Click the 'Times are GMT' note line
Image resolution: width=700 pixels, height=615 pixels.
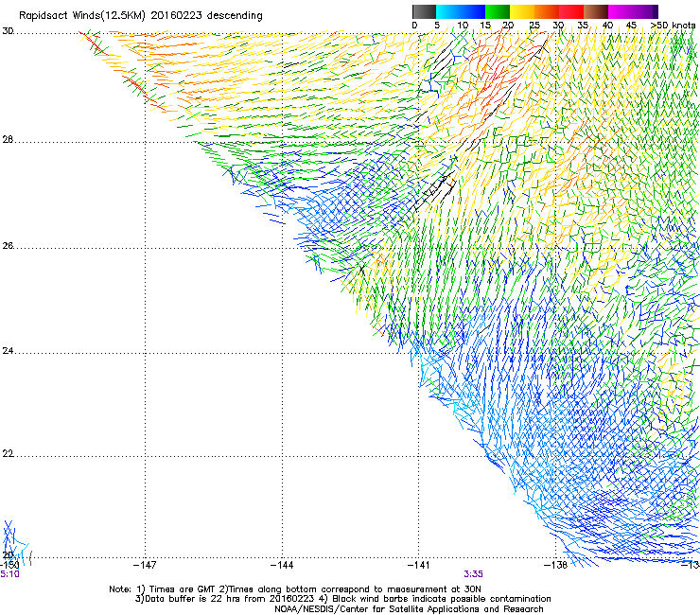pyautogui.click(x=295, y=589)
